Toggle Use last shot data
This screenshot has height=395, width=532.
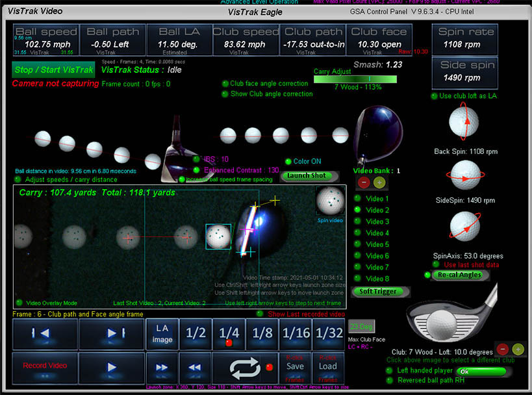click(436, 264)
